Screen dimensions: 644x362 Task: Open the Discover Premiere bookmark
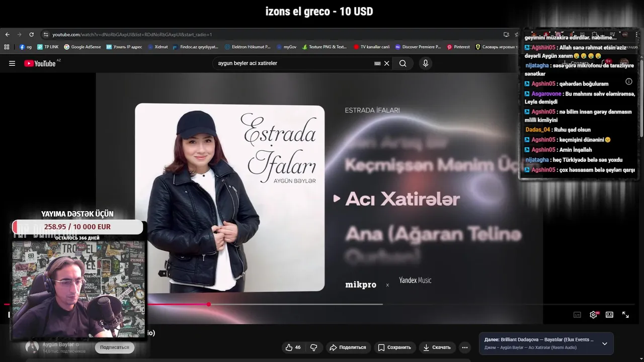tap(418, 47)
